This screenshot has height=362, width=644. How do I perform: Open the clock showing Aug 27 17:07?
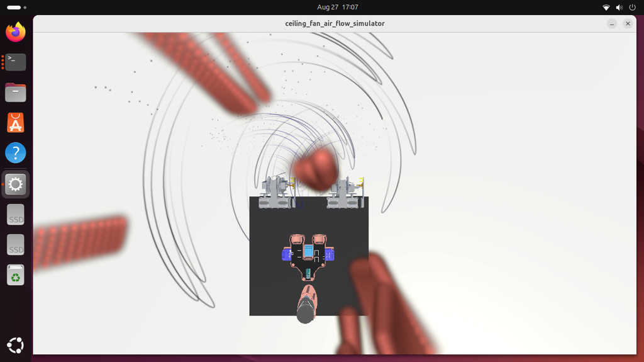click(x=338, y=7)
